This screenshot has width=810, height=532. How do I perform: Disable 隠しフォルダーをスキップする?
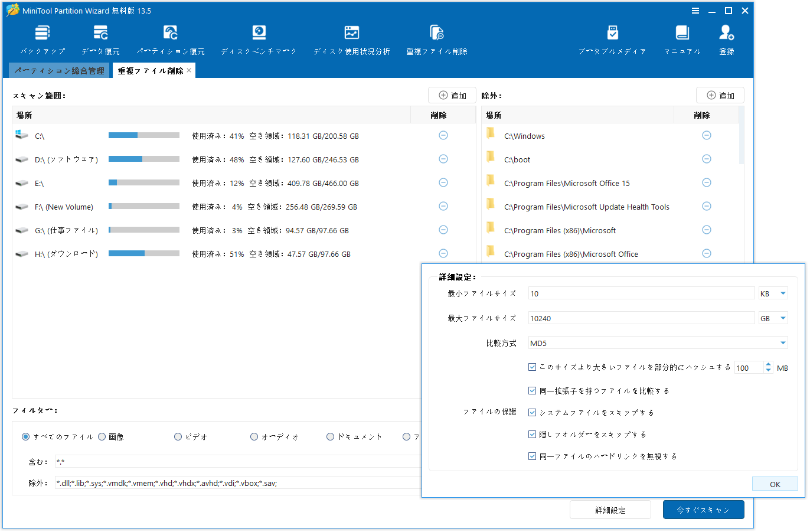(x=532, y=435)
